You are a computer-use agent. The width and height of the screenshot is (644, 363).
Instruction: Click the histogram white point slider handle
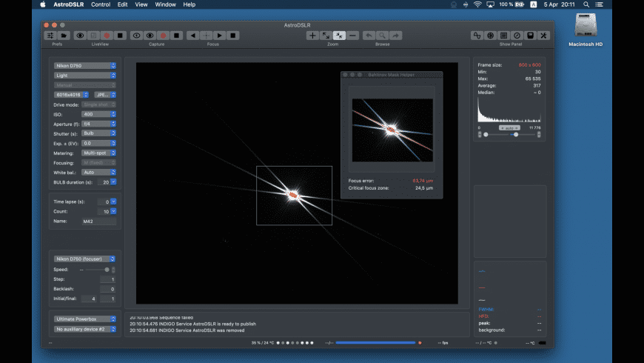coord(516,134)
